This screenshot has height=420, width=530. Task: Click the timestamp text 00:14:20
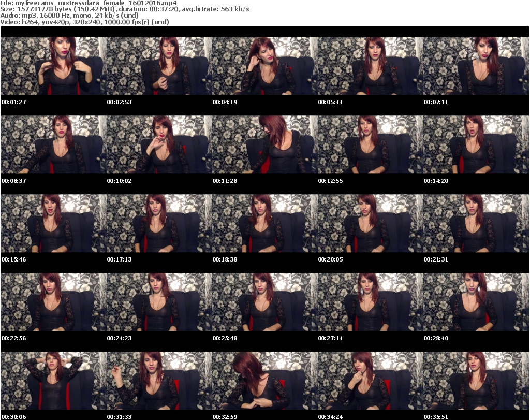click(436, 181)
